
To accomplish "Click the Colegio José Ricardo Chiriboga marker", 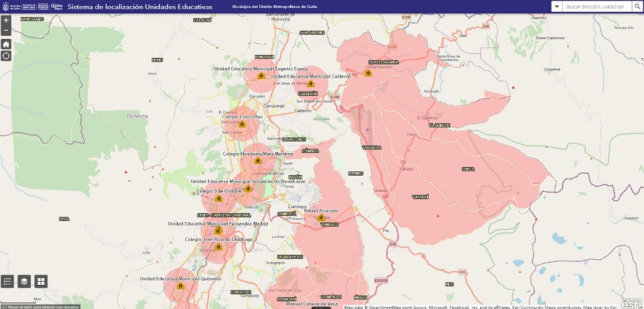I will pos(219,247).
